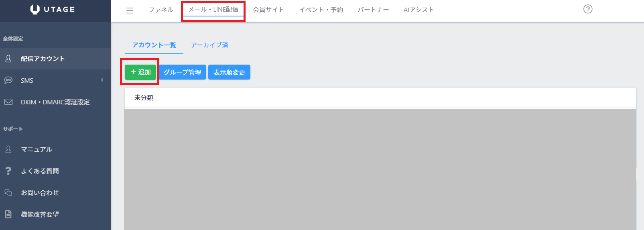Select メール・LINE配信 in top navigation

(x=213, y=10)
